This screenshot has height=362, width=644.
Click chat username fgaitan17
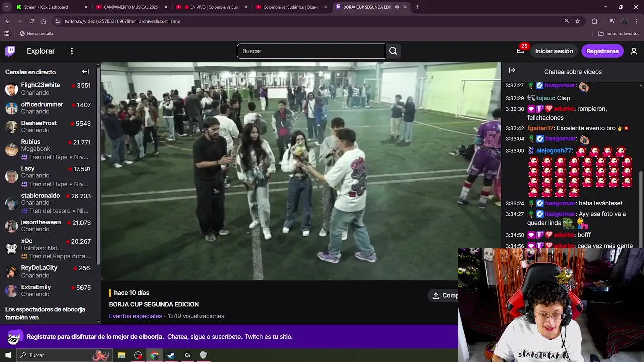[540, 128]
